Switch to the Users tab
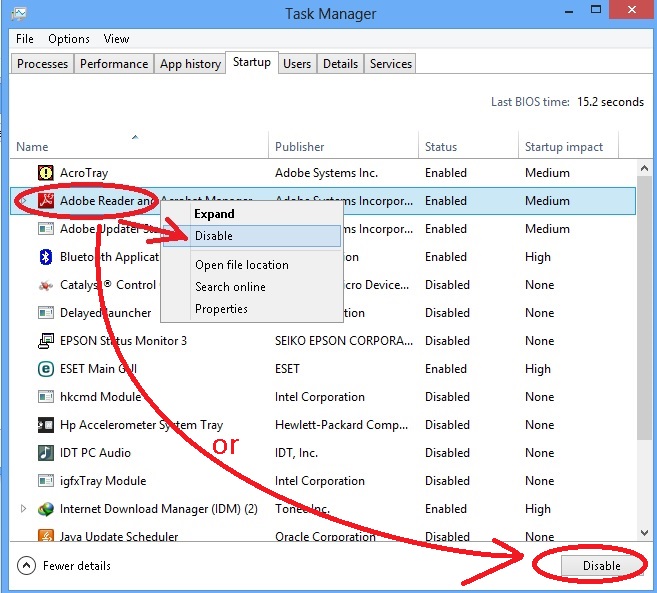 [x=297, y=64]
